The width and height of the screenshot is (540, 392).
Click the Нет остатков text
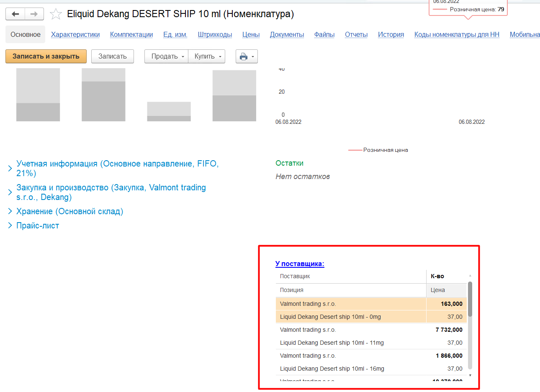click(x=303, y=177)
